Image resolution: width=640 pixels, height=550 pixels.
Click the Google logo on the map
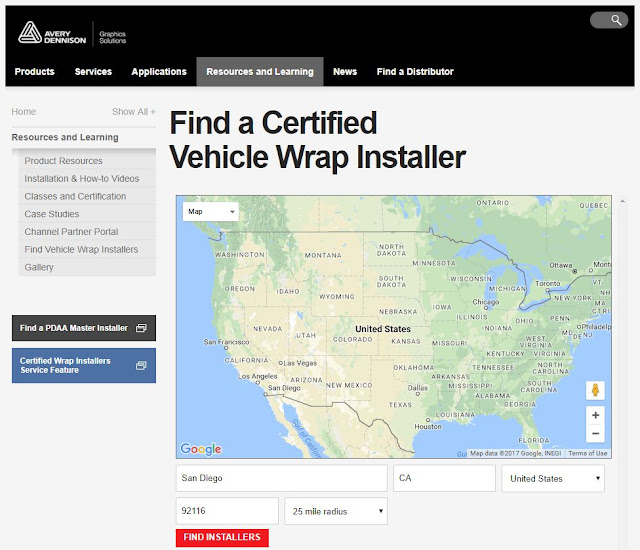pos(201,449)
